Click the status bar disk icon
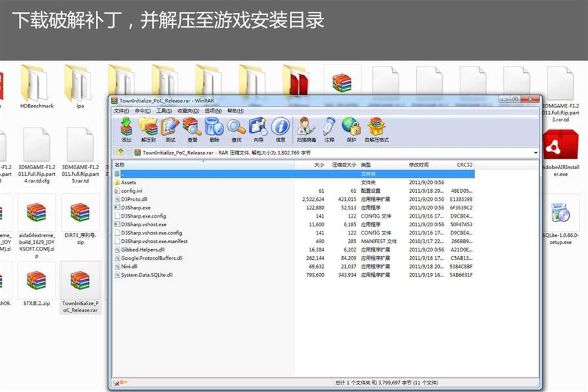588x392 pixels. (x=116, y=383)
